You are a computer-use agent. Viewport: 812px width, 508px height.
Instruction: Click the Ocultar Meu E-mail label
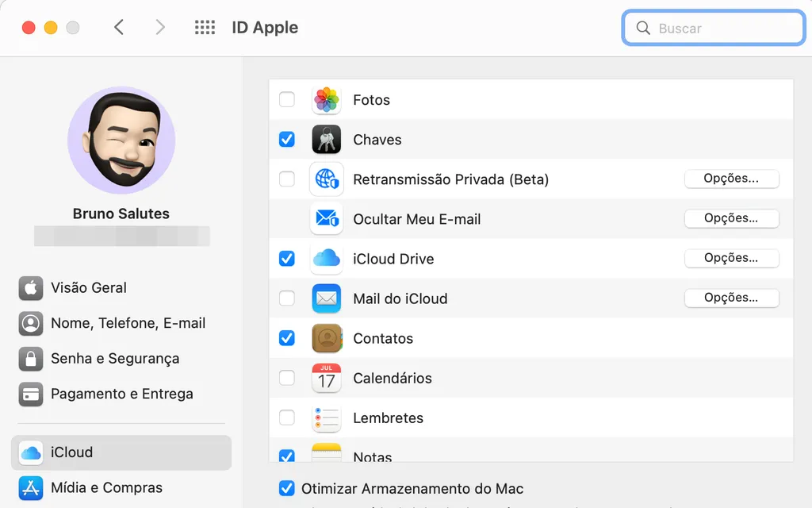click(416, 219)
